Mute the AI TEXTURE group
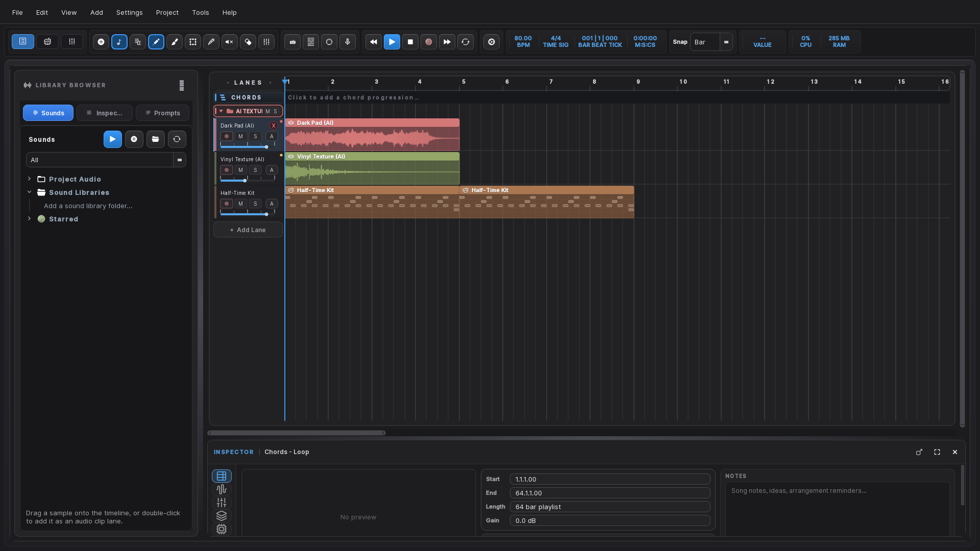 click(267, 111)
